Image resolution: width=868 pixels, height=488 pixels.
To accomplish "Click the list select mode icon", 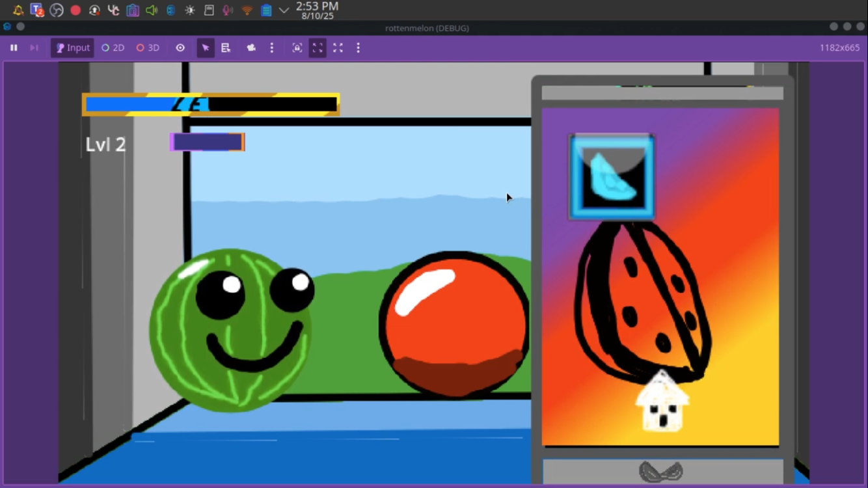I will click(x=226, y=48).
